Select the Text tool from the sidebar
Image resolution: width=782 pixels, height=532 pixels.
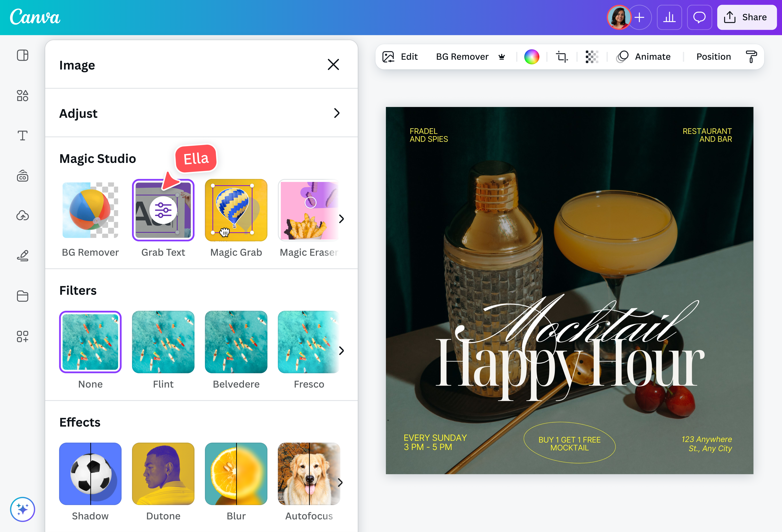tap(23, 136)
